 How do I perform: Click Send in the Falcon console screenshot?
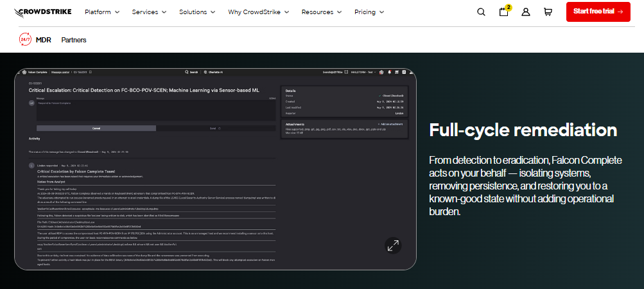(216, 128)
